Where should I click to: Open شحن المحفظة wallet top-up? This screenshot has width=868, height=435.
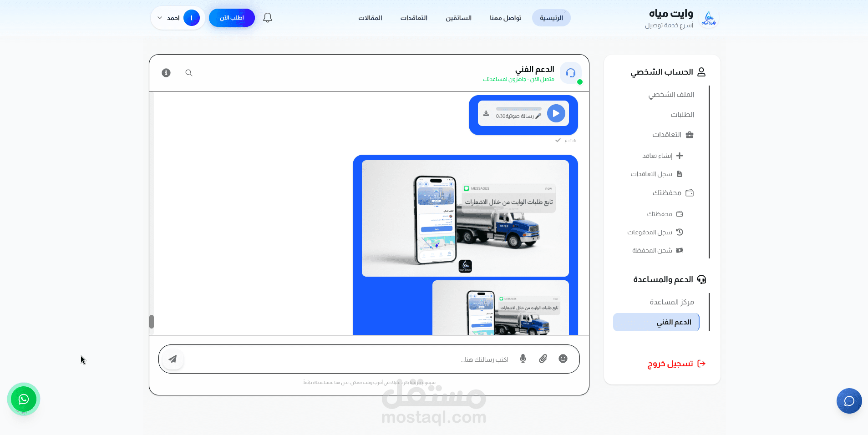point(658,250)
